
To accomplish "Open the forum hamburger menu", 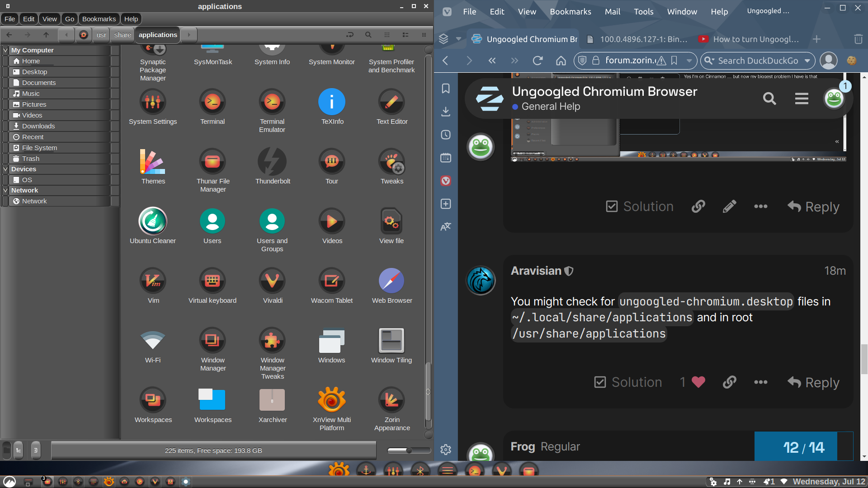I will point(802,99).
